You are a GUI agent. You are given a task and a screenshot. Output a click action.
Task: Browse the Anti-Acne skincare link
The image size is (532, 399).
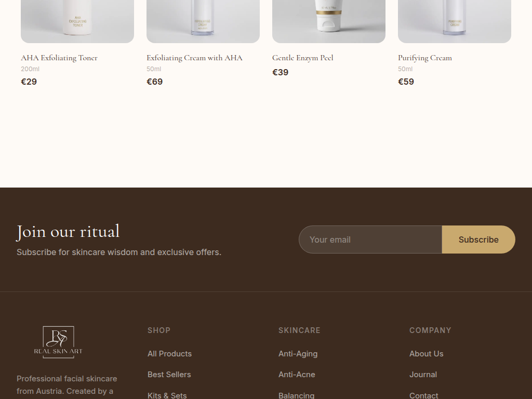pyautogui.click(x=297, y=375)
